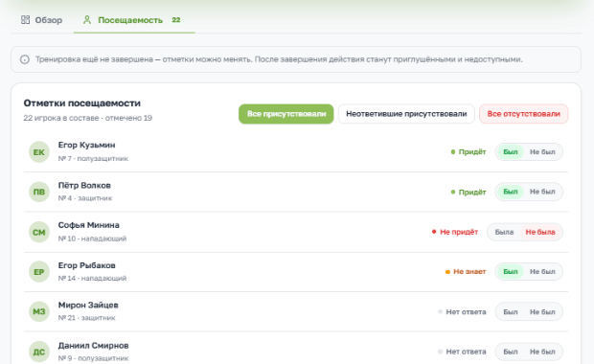Image resolution: width=594 pixels, height=364 pixels.
Task: Click the grid icon next to Обзор
Action: pyautogui.click(x=25, y=20)
